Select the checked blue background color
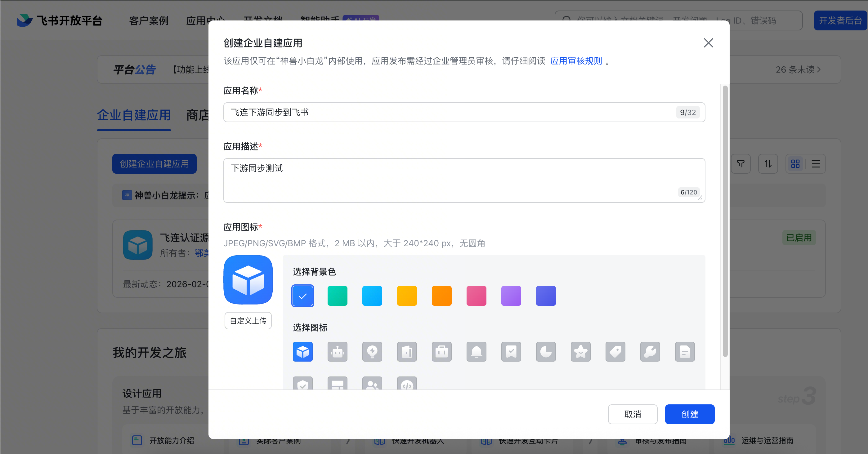 [x=302, y=296]
